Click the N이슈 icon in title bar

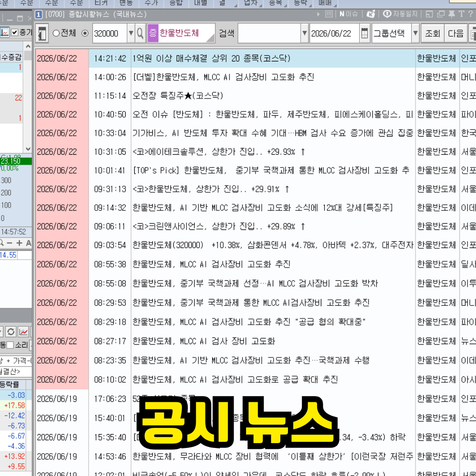[x=348, y=14]
